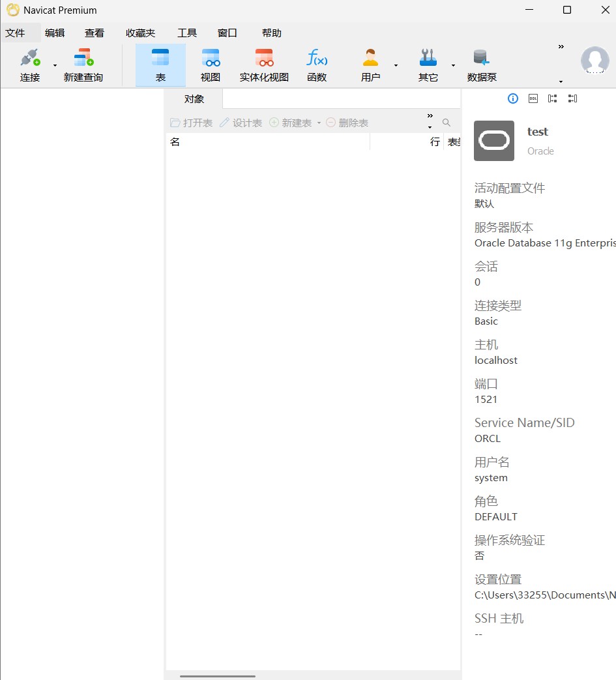Open the User (用户) section

370,65
